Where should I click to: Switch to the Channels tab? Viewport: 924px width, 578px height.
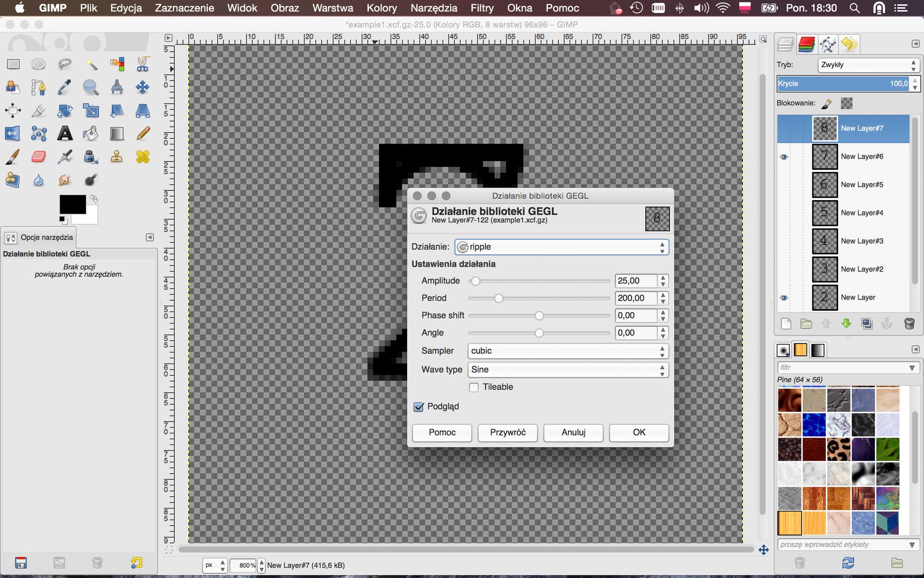[806, 44]
